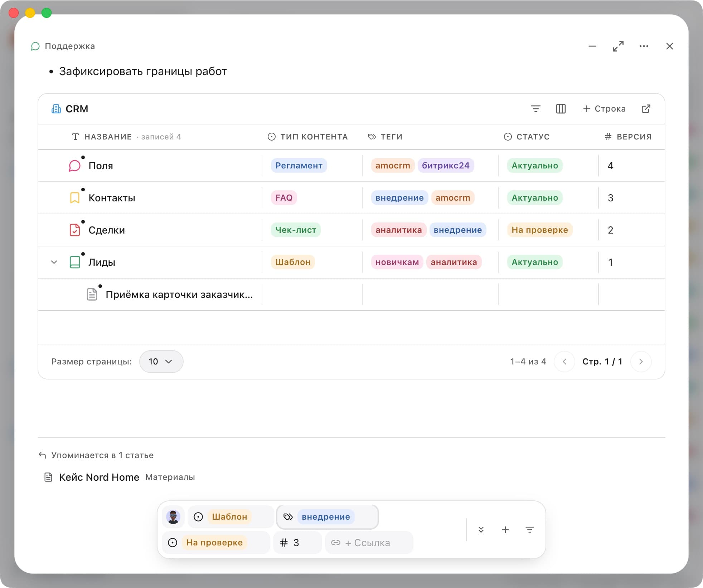Click the FAQ tag in Контакты row
The image size is (703, 588).
[x=284, y=198]
